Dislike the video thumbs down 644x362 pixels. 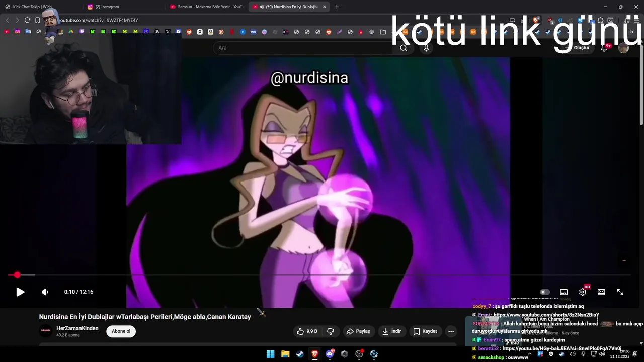tap(331, 331)
